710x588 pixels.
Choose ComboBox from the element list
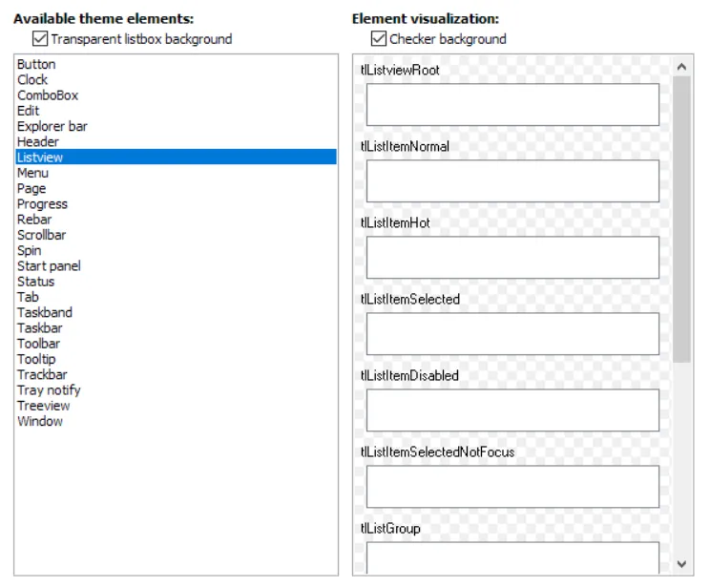(x=48, y=95)
